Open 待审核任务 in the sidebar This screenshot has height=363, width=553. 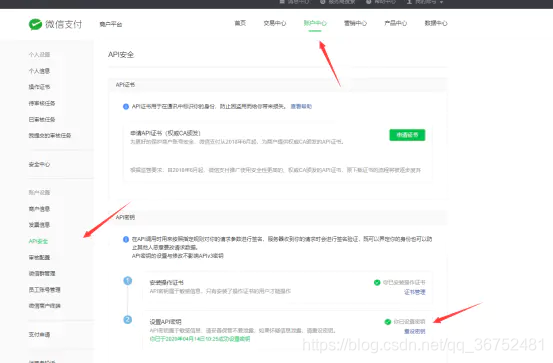click(42, 103)
